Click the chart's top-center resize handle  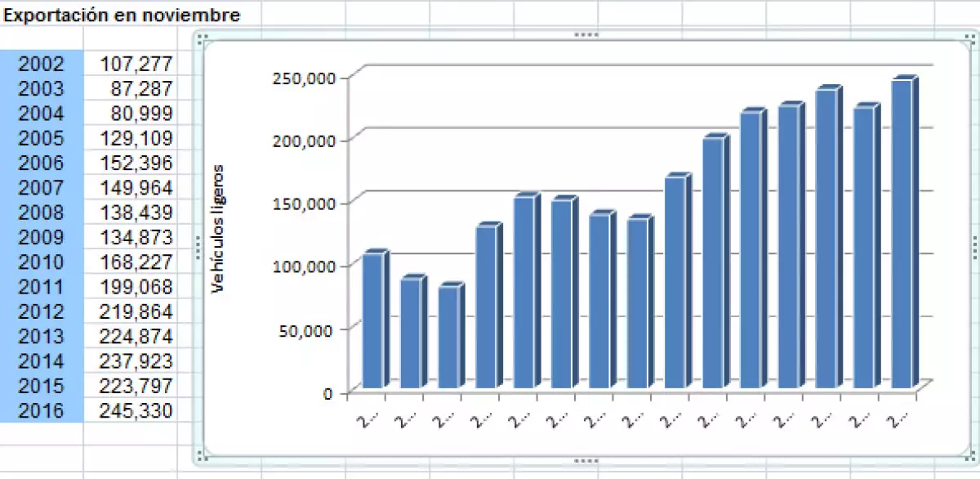[586, 35]
